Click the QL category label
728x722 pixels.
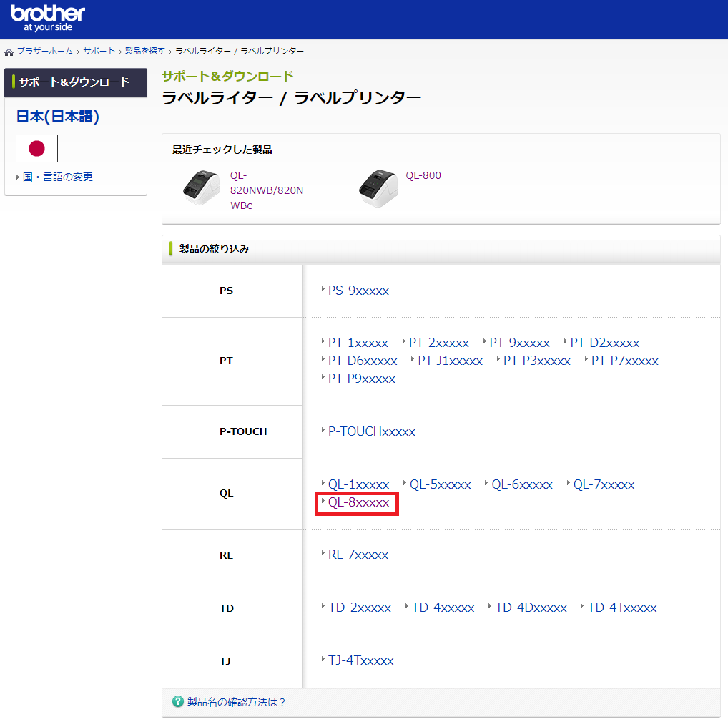point(226,494)
